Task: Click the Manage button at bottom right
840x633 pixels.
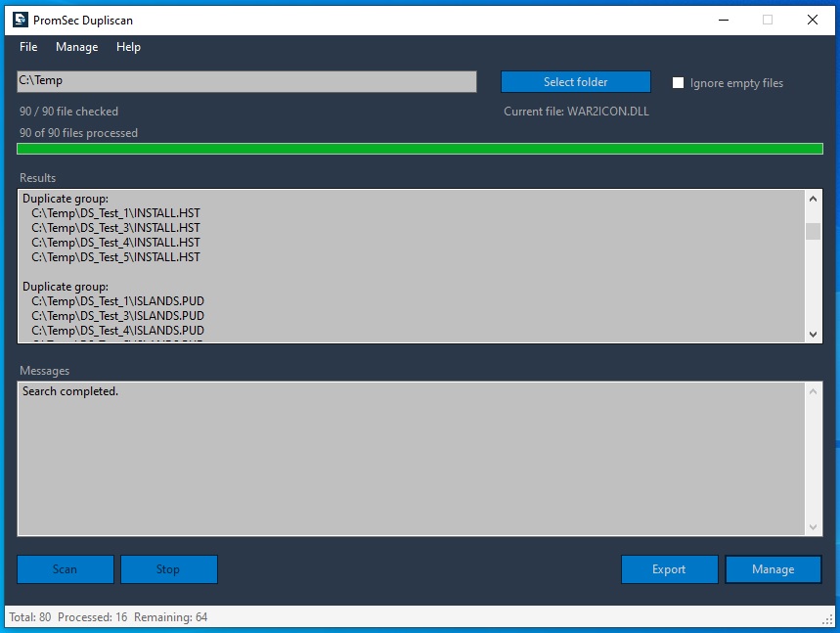Action: pos(773,569)
